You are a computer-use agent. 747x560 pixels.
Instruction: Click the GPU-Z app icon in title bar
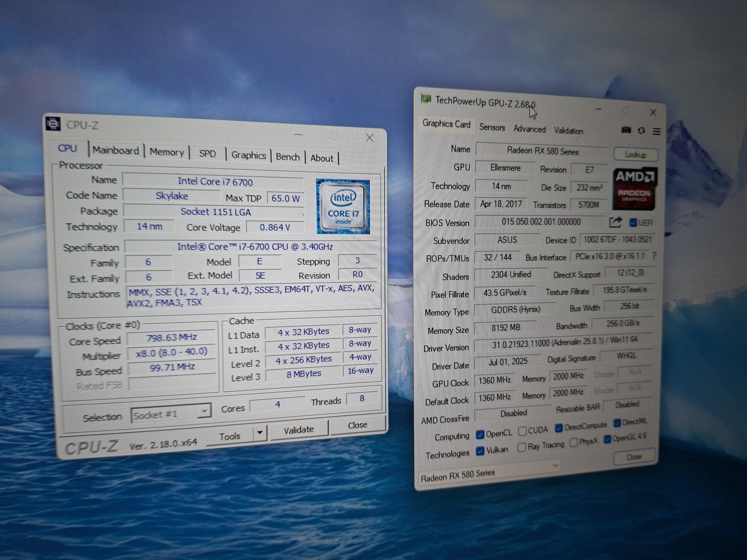[426, 99]
